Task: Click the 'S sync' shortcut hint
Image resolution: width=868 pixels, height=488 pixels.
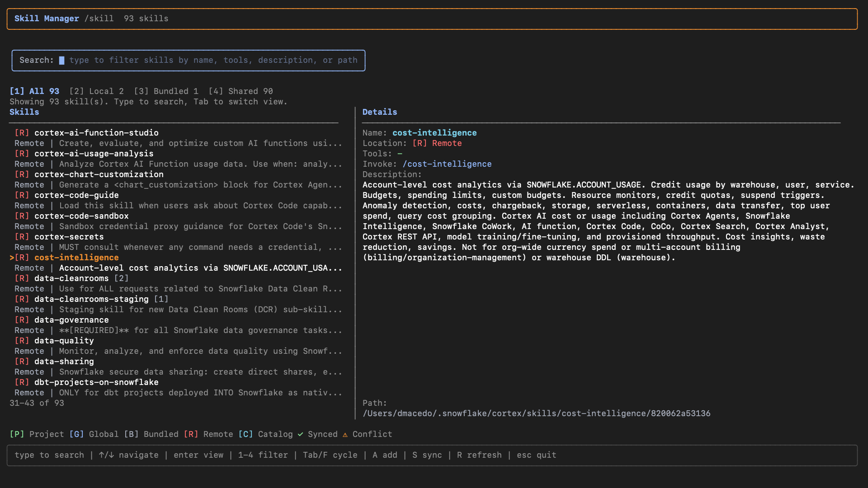Action: click(x=427, y=455)
